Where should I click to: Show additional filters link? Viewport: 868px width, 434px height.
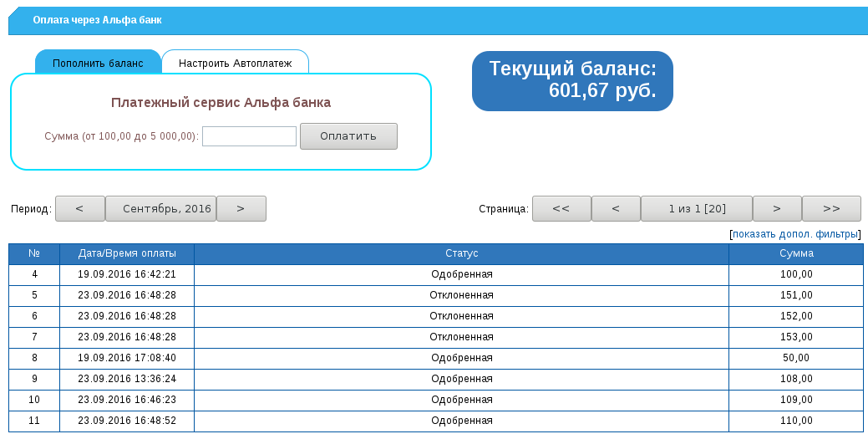795,234
